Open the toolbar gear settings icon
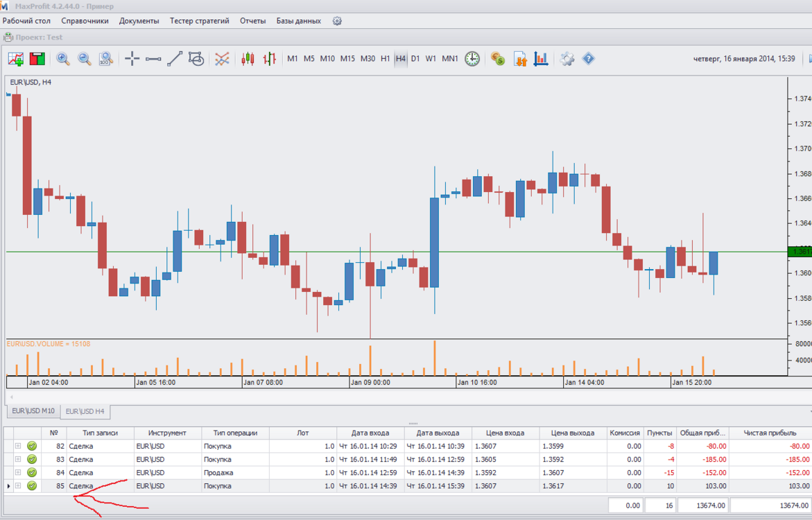The width and height of the screenshot is (812, 520). point(567,59)
